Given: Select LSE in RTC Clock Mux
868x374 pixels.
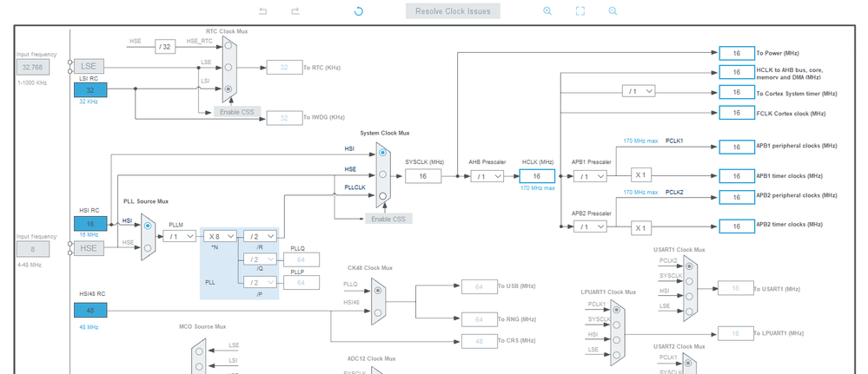Looking at the screenshot, I should [228, 68].
